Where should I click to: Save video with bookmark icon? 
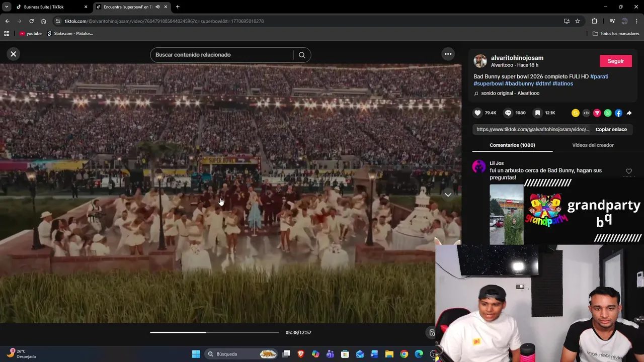tap(538, 113)
